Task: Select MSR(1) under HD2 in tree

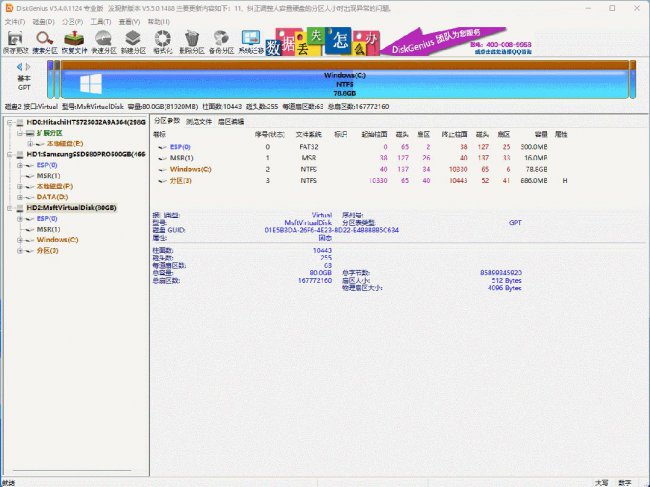Action: (x=49, y=229)
